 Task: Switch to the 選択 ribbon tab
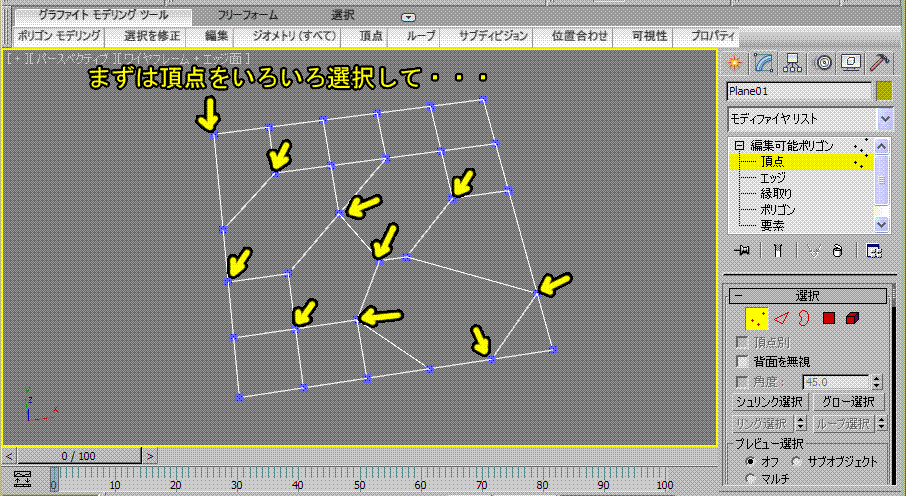tap(343, 16)
